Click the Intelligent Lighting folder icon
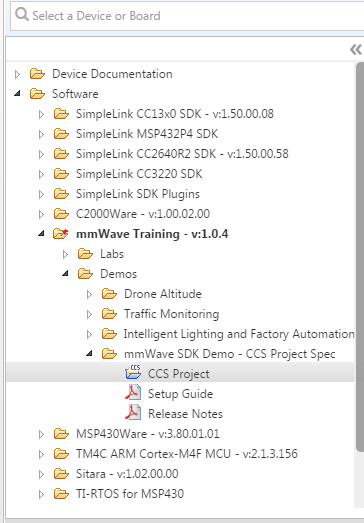The image size is (364, 523). 109,334
